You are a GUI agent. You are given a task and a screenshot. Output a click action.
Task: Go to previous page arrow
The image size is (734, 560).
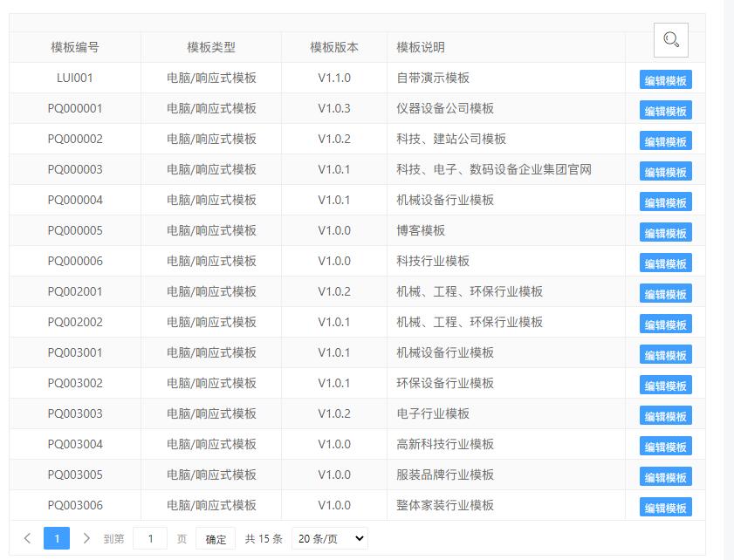click(x=28, y=538)
